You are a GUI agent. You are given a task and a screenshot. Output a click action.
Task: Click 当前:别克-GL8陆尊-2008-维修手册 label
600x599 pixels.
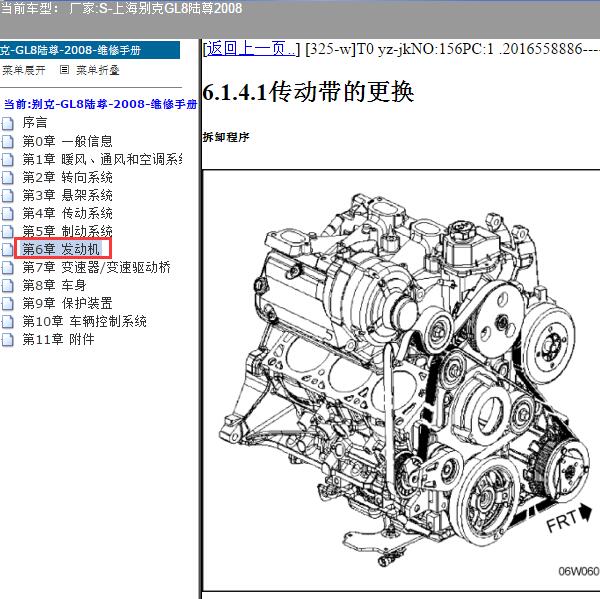pyautogui.click(x=100, y=104)
